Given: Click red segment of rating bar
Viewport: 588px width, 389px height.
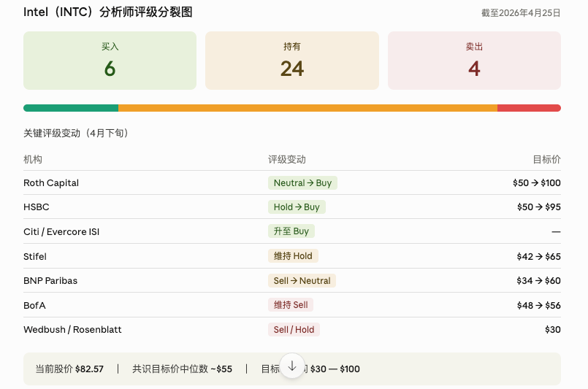Looking at the screenshot, I should [529, 108].
